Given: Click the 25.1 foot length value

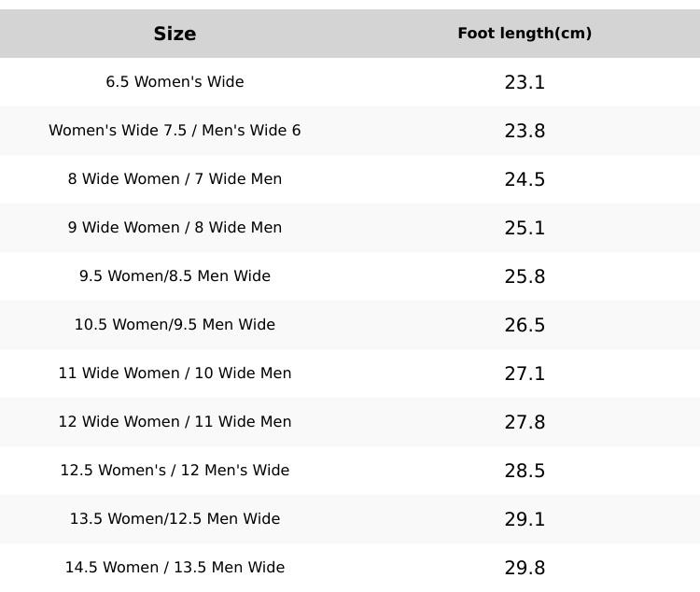Looking at the screenshot, I should pos(525,228).
